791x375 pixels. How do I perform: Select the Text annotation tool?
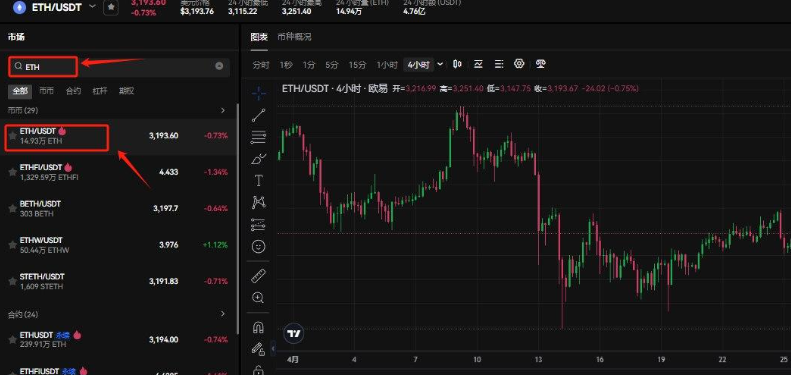[259, 181]
